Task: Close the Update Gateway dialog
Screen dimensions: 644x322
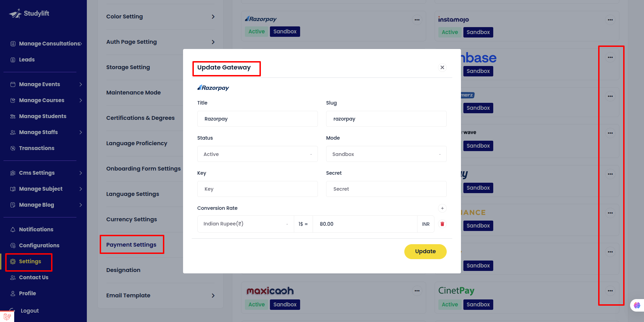Action: pyautogui.click(x=442, y=67)
